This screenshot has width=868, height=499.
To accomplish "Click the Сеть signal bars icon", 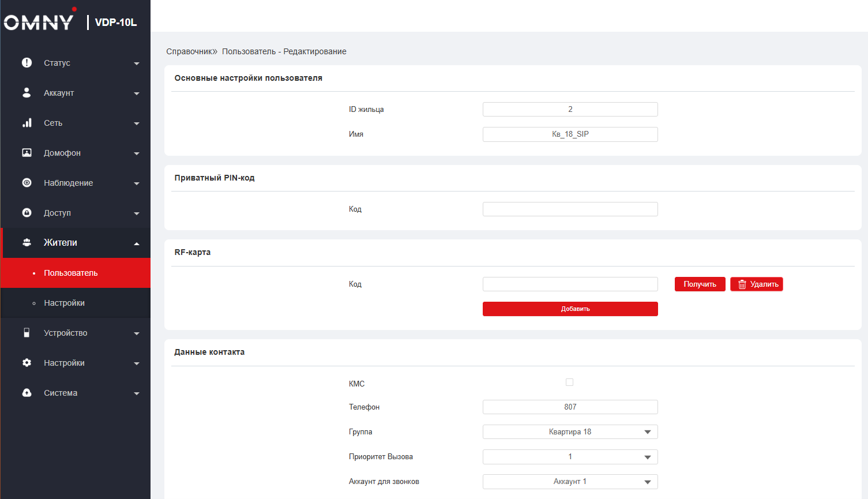I will point(27,123).
